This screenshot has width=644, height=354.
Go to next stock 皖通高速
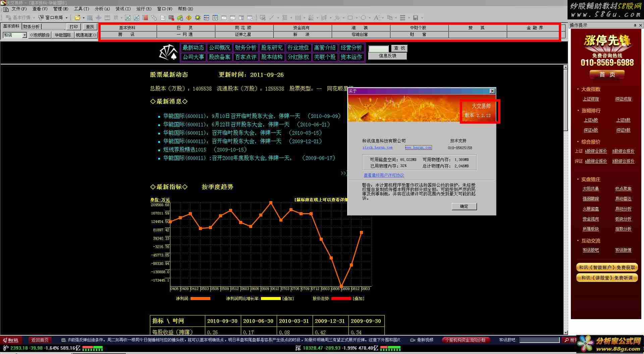(x=86, y=35)
